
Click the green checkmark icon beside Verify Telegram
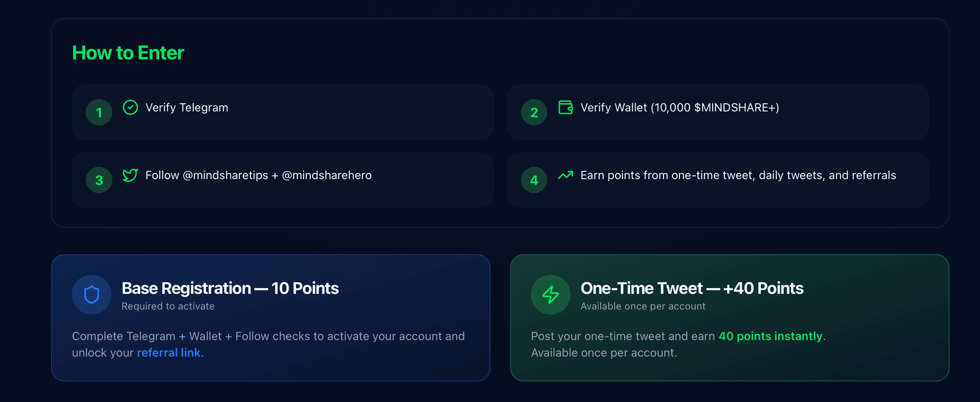130,107
